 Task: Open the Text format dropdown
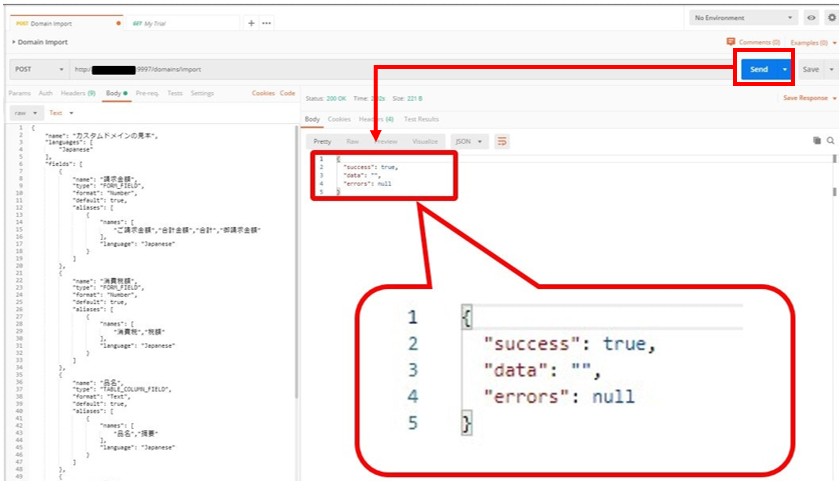(x=61, y=113)
